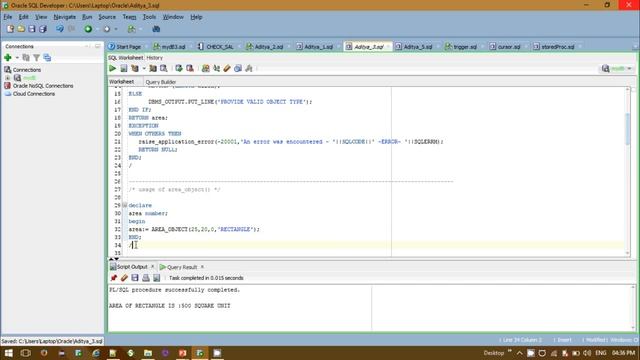Click the 04:36 PM taskbar clock
The image size is (640, 360).
624,353
